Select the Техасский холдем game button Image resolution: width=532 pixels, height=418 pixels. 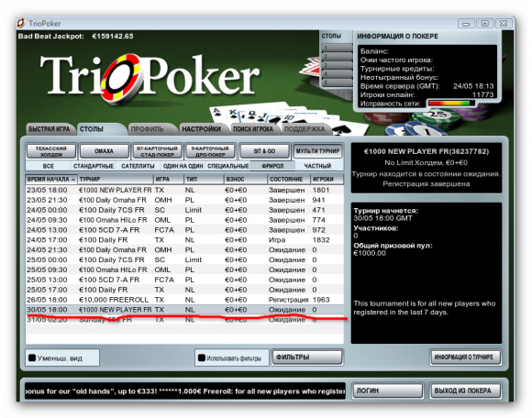pos(51,151)
